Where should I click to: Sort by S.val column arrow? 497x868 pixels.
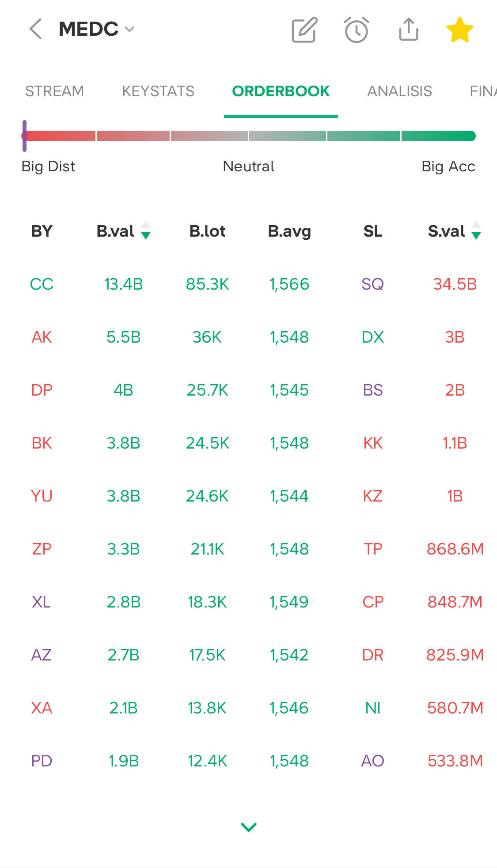tap(476, 230)
